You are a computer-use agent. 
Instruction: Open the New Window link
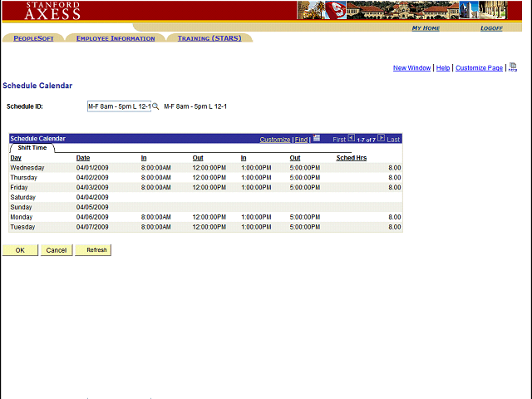click(x=411, y=68)
